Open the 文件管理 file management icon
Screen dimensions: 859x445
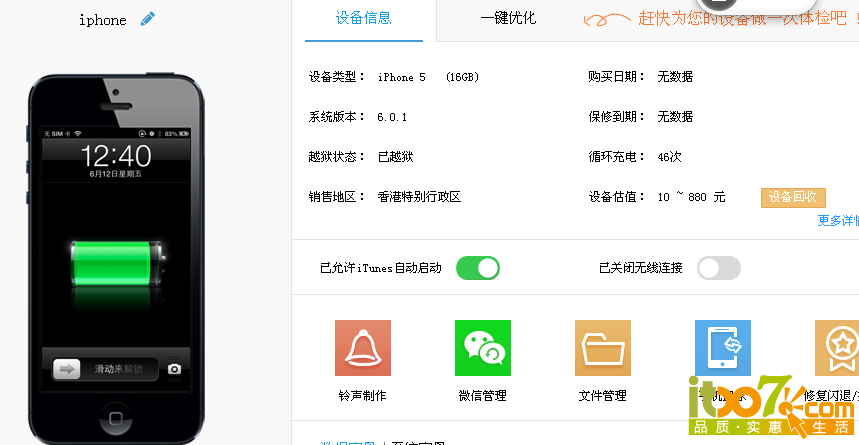603,348
